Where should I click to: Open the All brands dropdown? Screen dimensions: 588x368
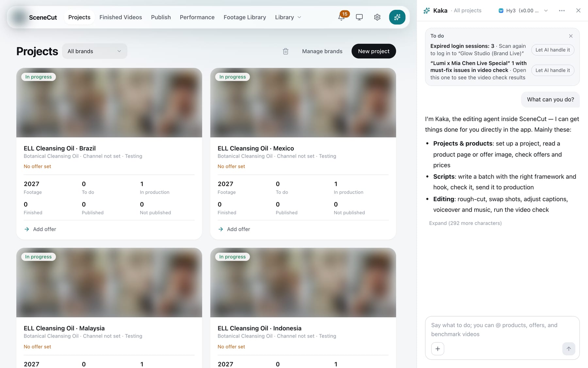pyautogui.click(x=94, y=51)
